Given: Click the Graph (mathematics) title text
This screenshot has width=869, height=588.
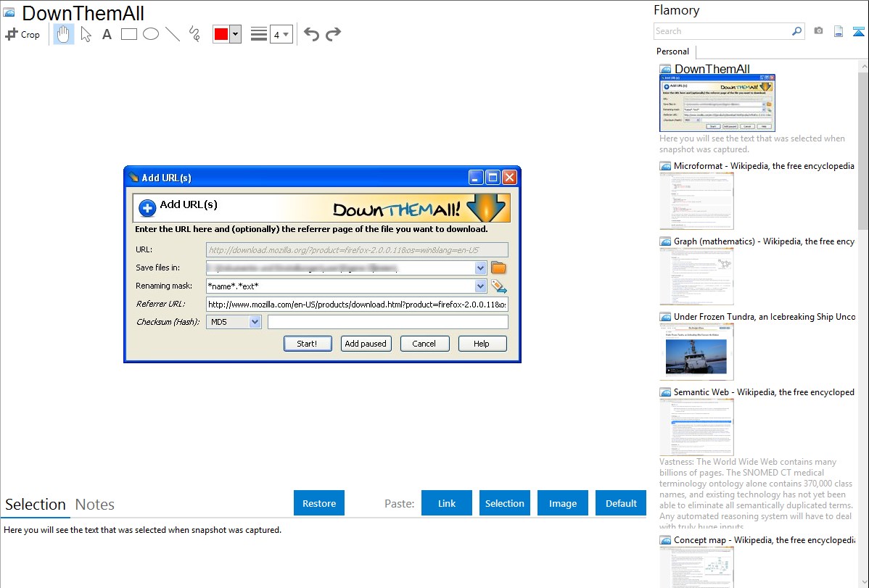Looking at the screenshot, I should pos(764,241).
